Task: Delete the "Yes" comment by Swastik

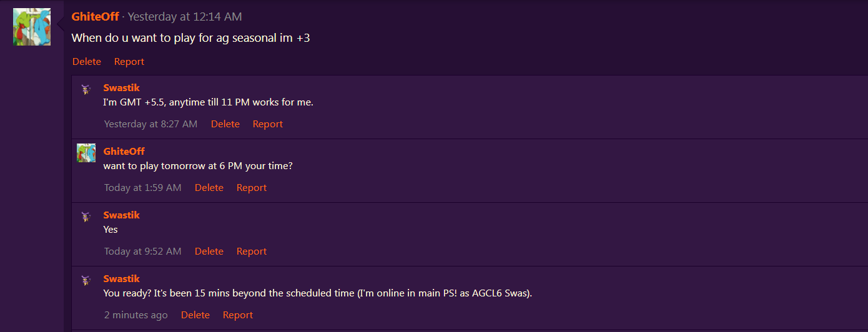Action: tap(209, 251)
